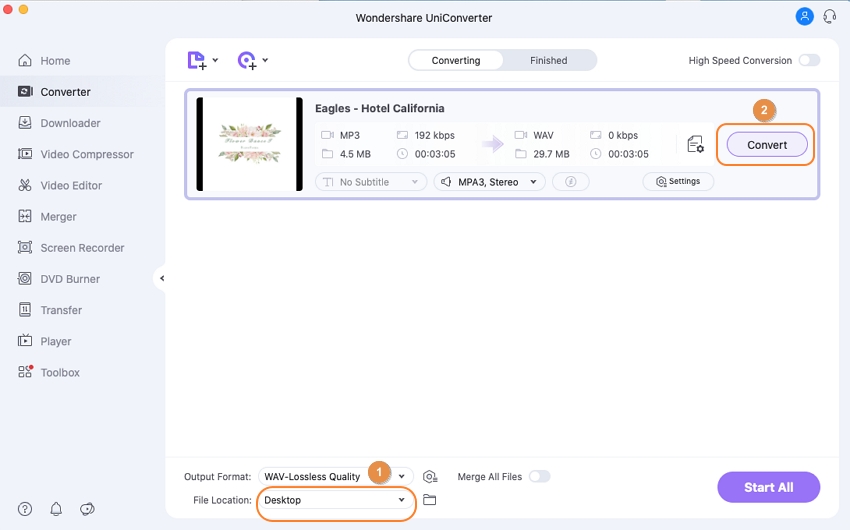The width and height of the screenshot is (850, 530).
Task: Open the MPA3, Stereo audio dropdown
Action: [x=489, y=182]
